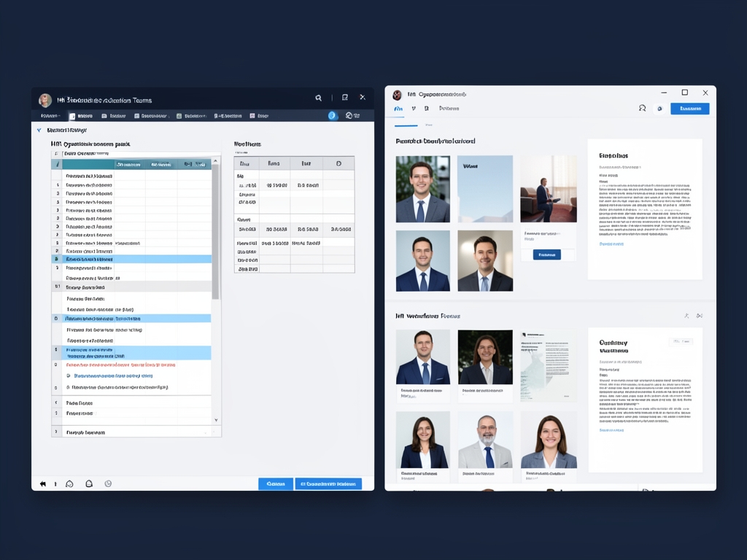Viewport: 747px width, 560px height.
Task: Click the pin icon in the lower section header of the right window
Action: click(686, 316)
